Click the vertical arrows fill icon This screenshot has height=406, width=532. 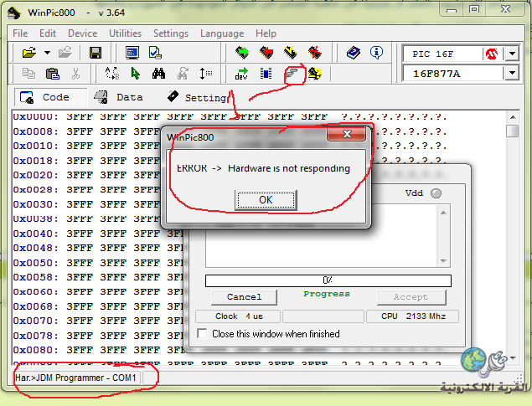205,73
